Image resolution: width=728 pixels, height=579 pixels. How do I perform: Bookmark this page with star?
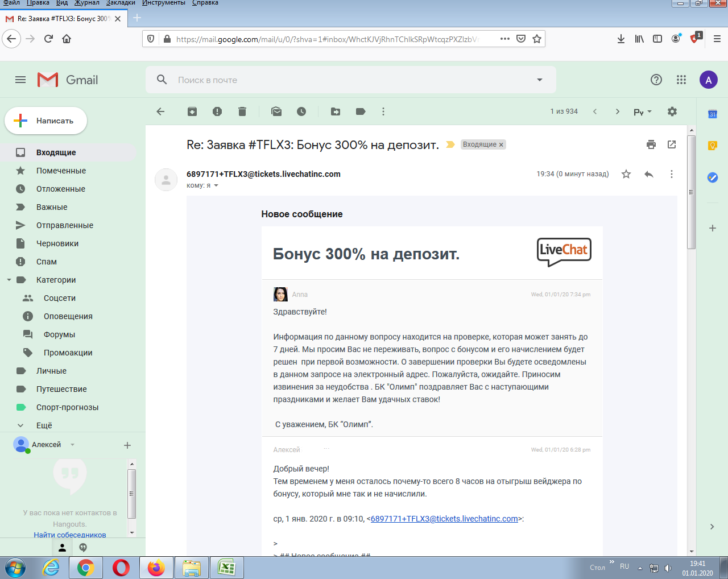(537, 39)
